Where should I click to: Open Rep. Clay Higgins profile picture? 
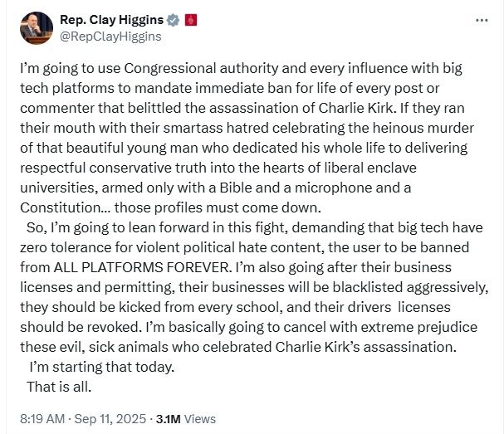[37, 28]
